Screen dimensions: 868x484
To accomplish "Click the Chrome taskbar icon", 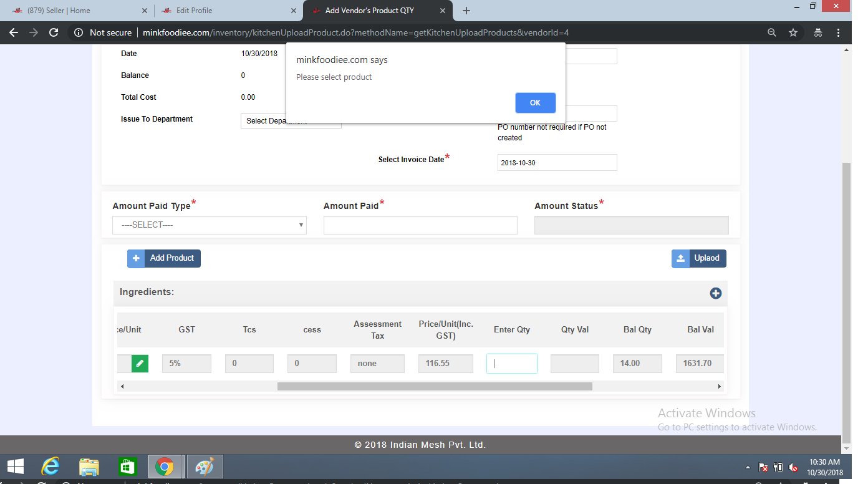I will coord(165,467).
